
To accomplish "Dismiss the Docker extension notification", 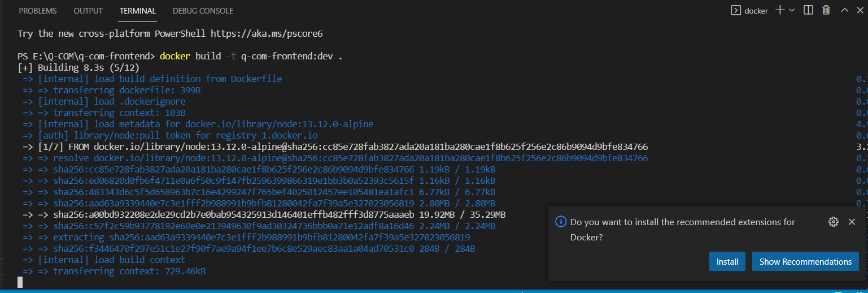I will pyautogui.click(x=852, y=222).
